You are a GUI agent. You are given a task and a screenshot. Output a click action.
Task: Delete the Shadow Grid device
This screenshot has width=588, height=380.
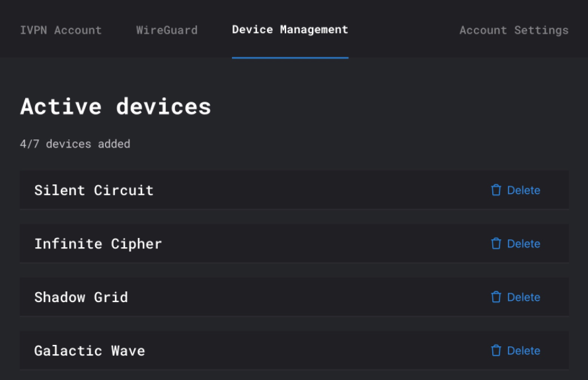pyautogui.click(x=515, y=297)
